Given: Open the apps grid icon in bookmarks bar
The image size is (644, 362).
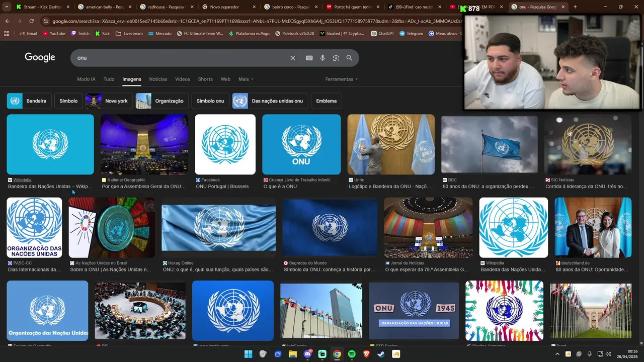Looking at the screenshot, I should [7, 34].
